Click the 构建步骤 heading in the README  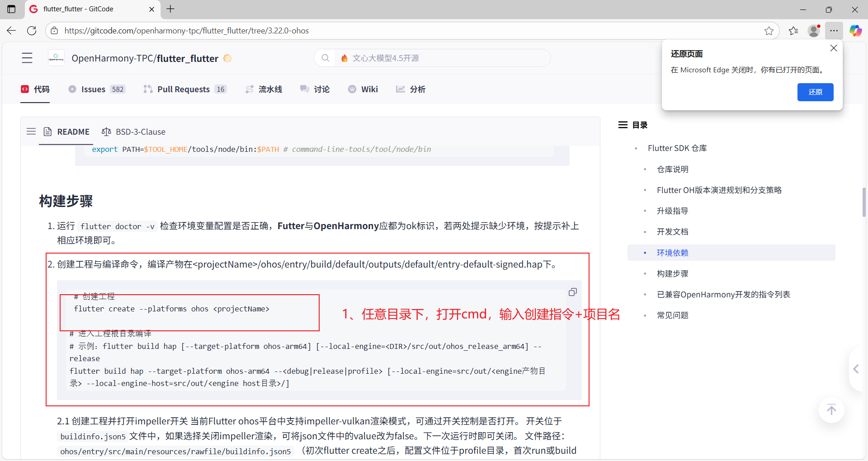(x=66, y=201)
